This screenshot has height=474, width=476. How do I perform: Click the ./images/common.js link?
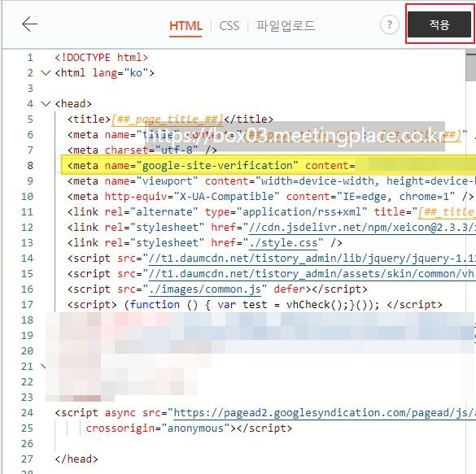click(x=205, y=289)
